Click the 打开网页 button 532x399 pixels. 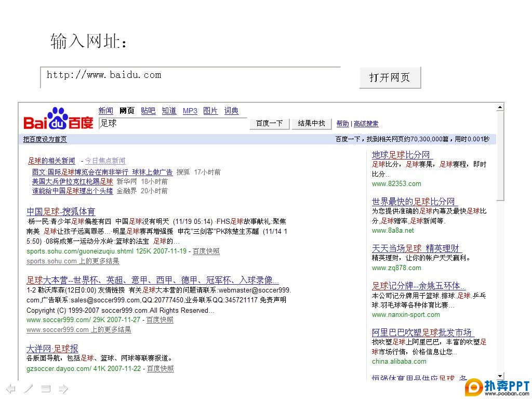390,78
